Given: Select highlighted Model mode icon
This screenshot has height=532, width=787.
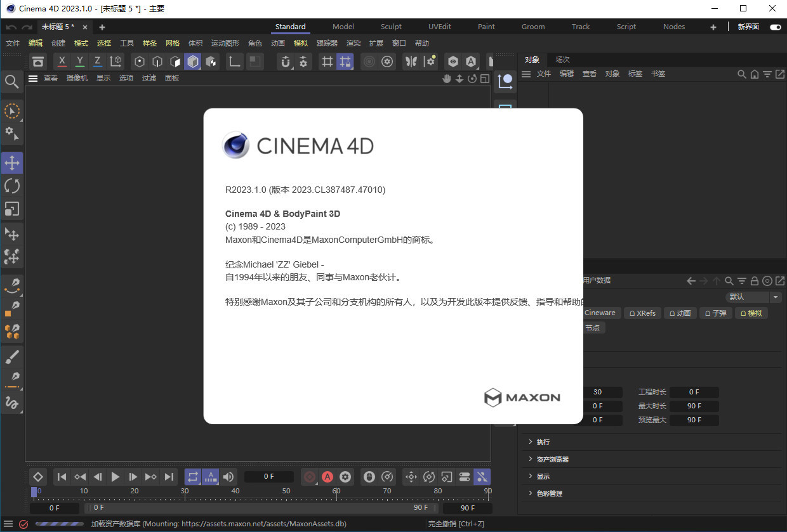Looking at the screenshot, I should point(193,62).
